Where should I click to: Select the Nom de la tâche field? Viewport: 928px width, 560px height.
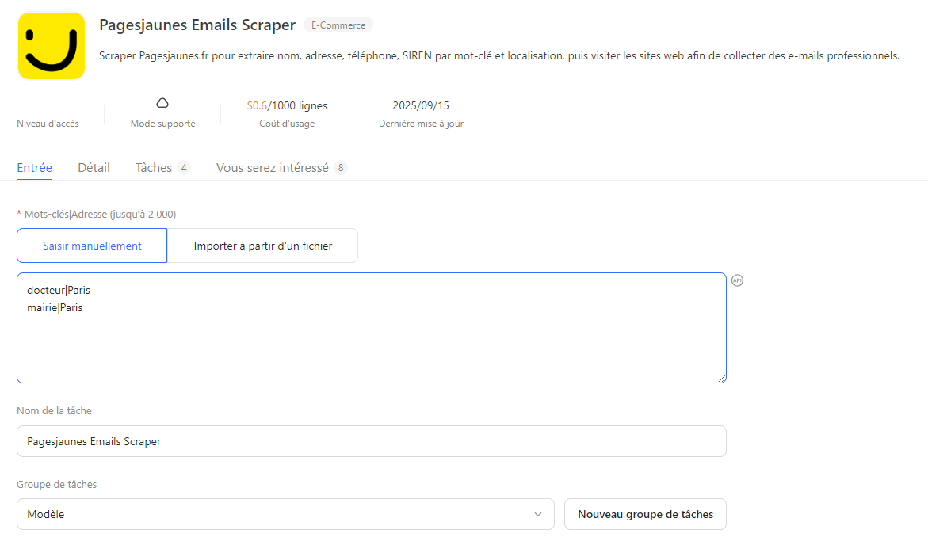pyautogui.click(x=371, y=441)
